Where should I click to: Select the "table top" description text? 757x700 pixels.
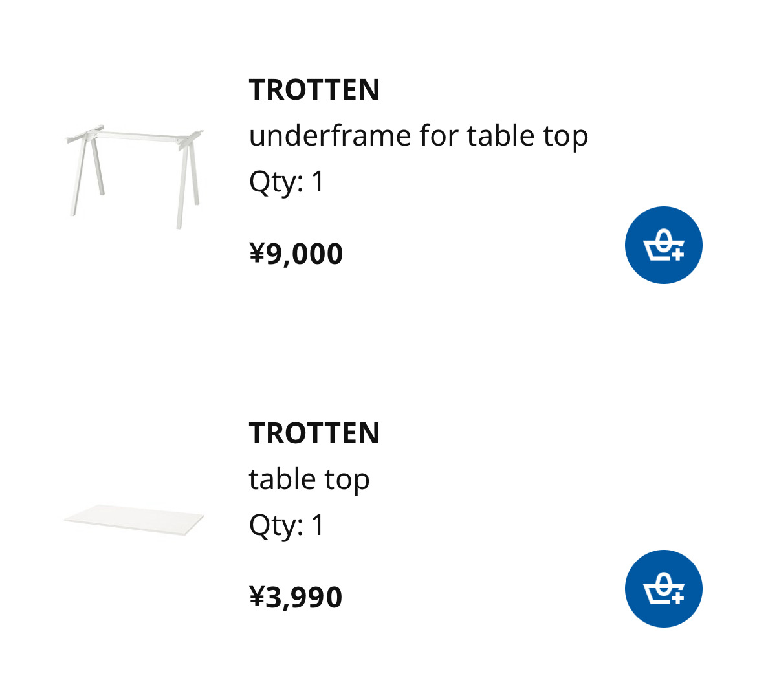(309, 479)
